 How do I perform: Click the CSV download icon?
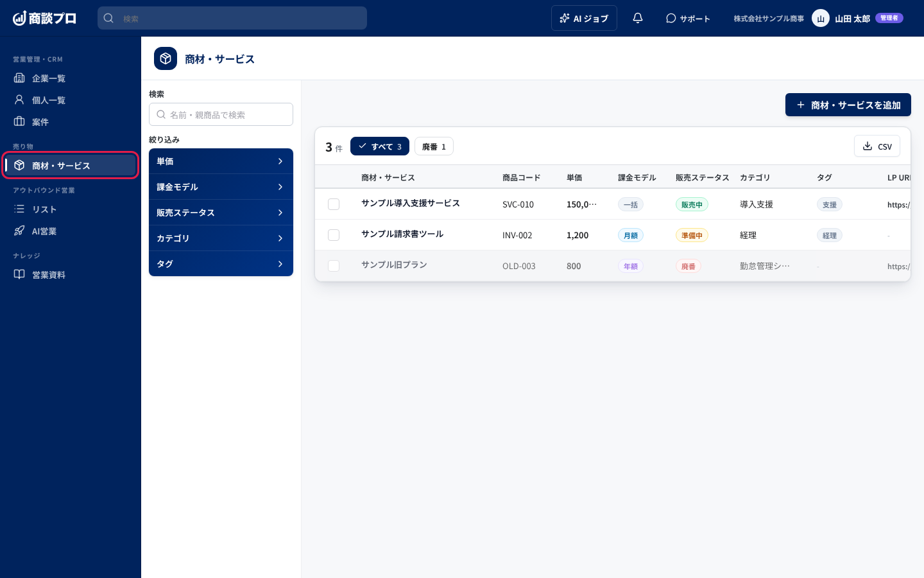[868, 146]
